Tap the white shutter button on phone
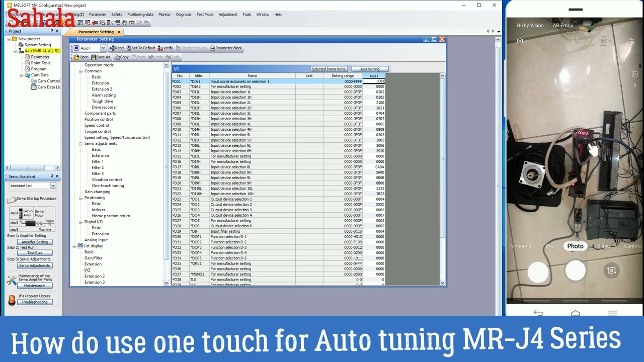The width and height of the screenshot is (644, 362). [576, 271]
